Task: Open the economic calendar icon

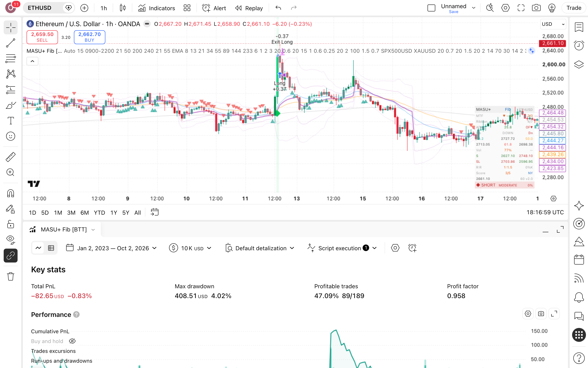Action: 579,260
